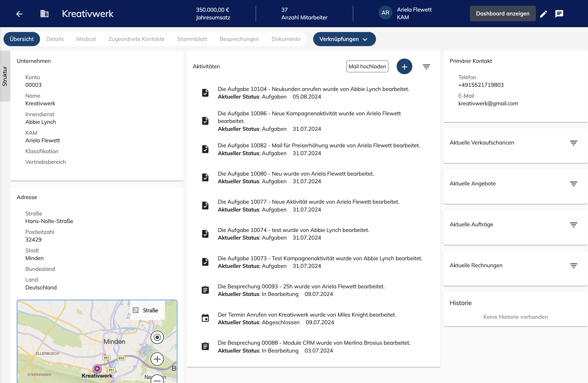Open activity Aufgabe 10086 Neue Kampagnenaktivität
Viewport: 588px width, 383px height.
click(309, 121)
